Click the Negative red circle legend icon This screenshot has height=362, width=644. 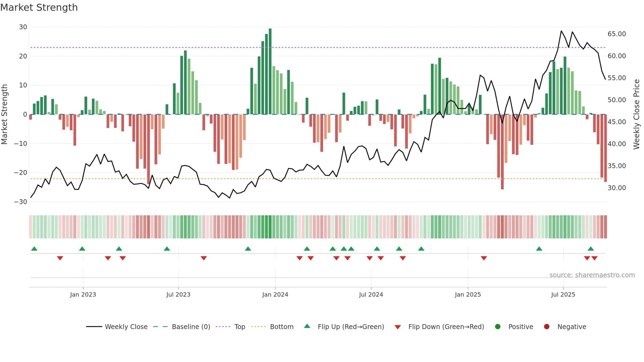pyautogui.click(x=547, y=327)
